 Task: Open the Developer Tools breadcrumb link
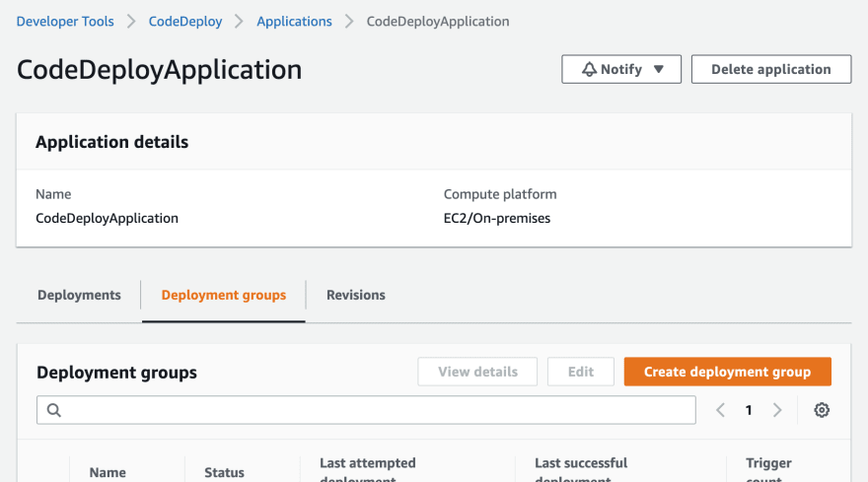tap(65, 22)
